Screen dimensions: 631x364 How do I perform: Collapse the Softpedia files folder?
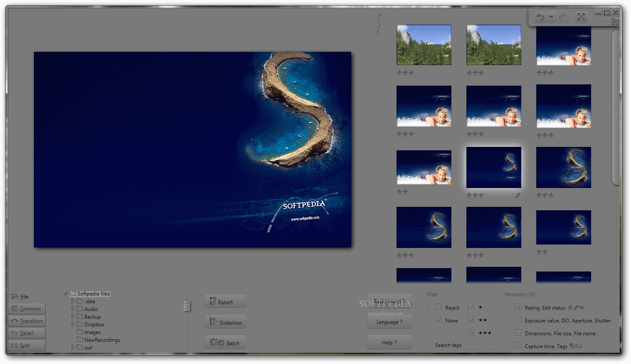point(66,293)
